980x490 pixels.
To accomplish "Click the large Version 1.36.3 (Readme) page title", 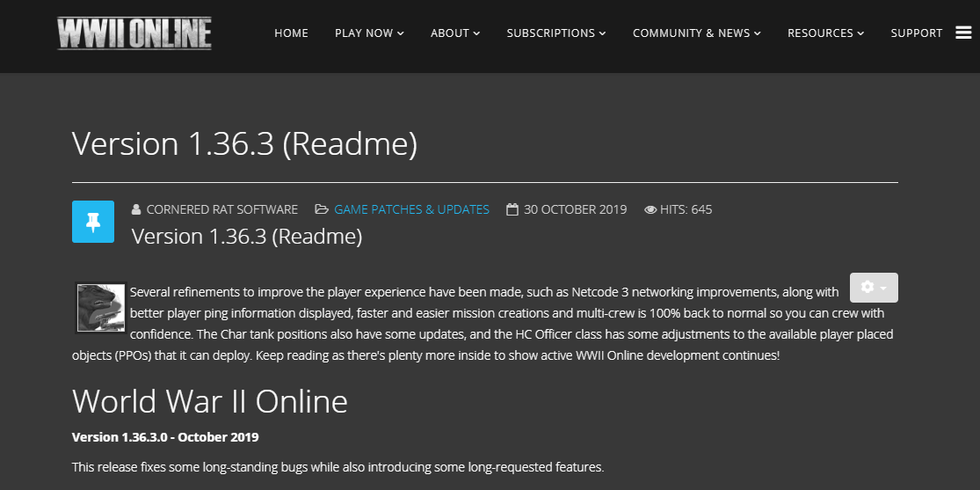I will click(x=244, y=144).
